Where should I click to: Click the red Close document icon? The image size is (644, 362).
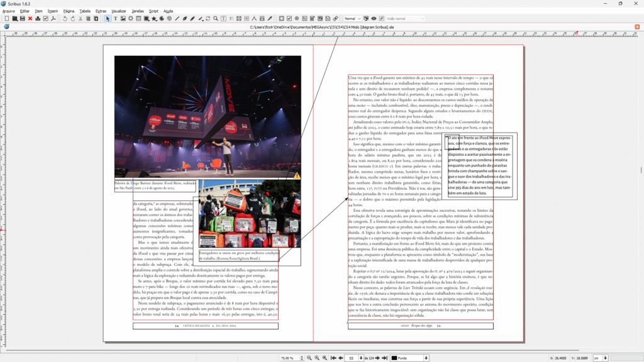(30, 19)
